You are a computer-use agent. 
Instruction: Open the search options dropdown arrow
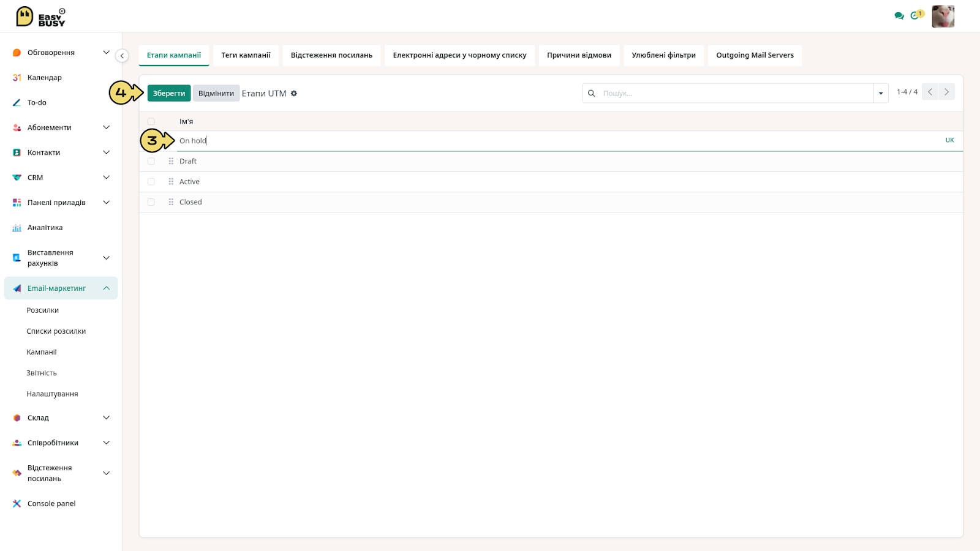coord(881,94)
